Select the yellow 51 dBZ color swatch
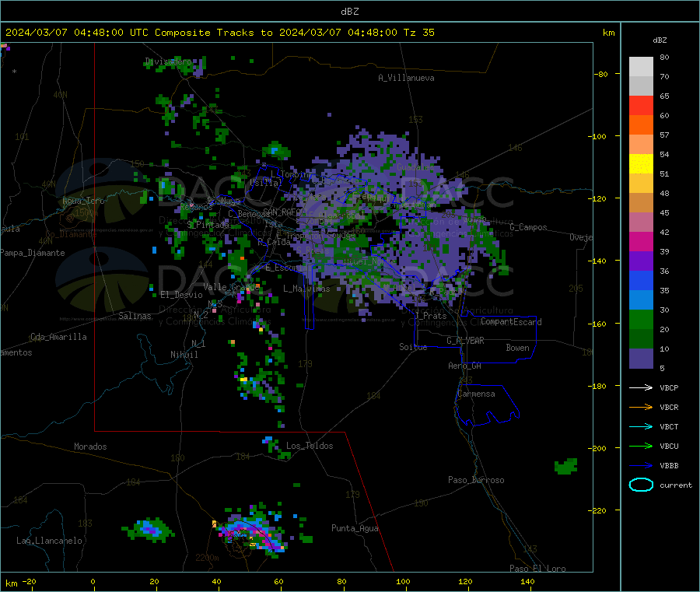 [641, 164]
